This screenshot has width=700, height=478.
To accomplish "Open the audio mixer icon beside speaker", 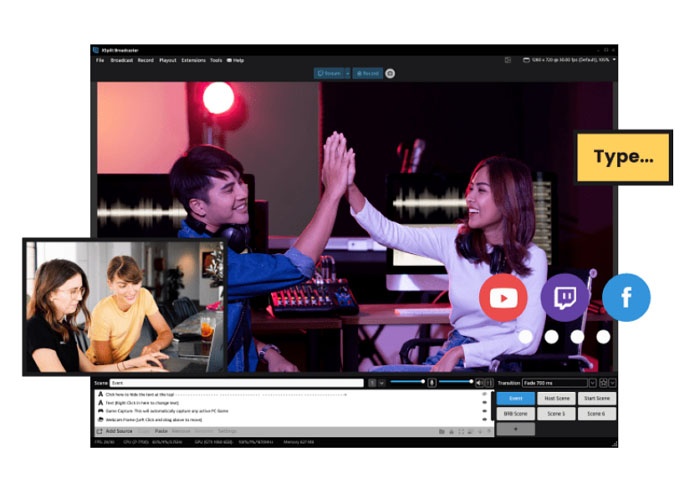I will [x=489, y=383].
